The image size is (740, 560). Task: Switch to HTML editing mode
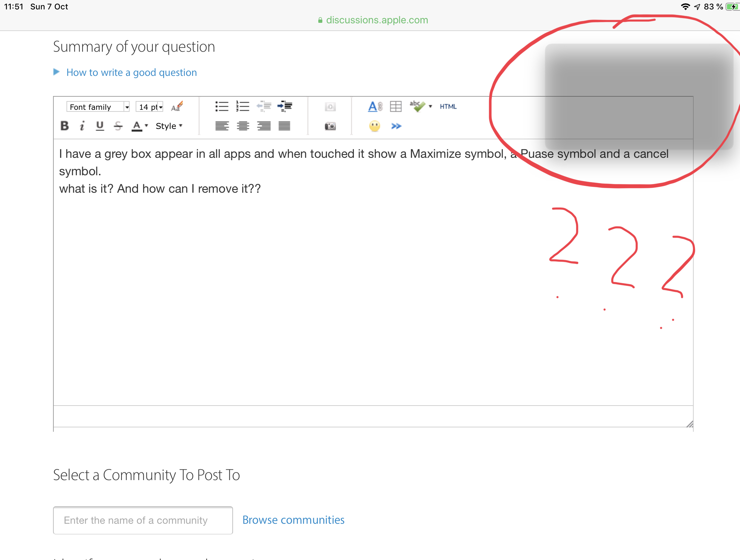[x=448, y=106]
